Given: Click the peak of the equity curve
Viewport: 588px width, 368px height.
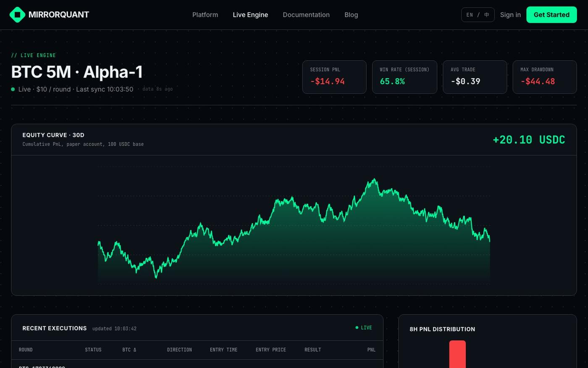Looking at the screenshot, I should point(373,180).
